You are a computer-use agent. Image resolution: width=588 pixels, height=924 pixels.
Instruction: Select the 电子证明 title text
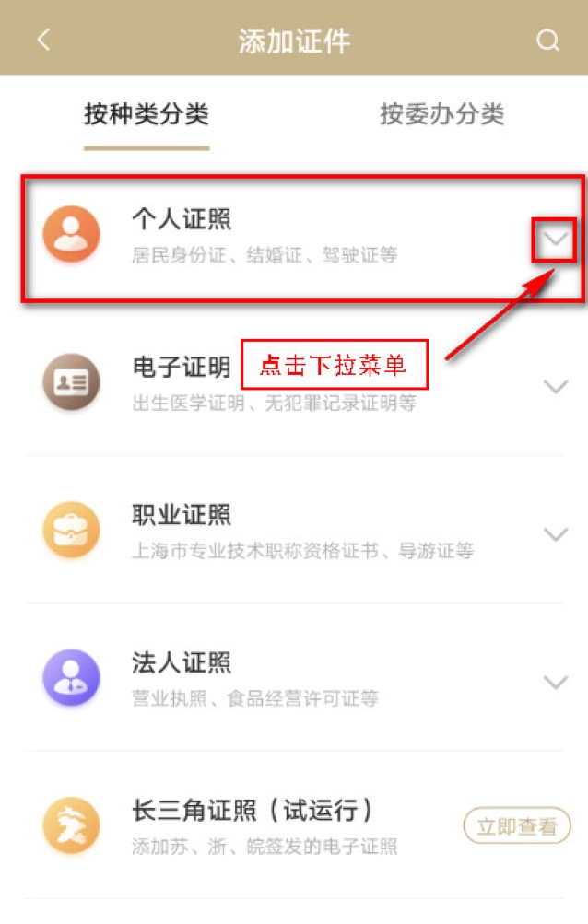(182, 368)
